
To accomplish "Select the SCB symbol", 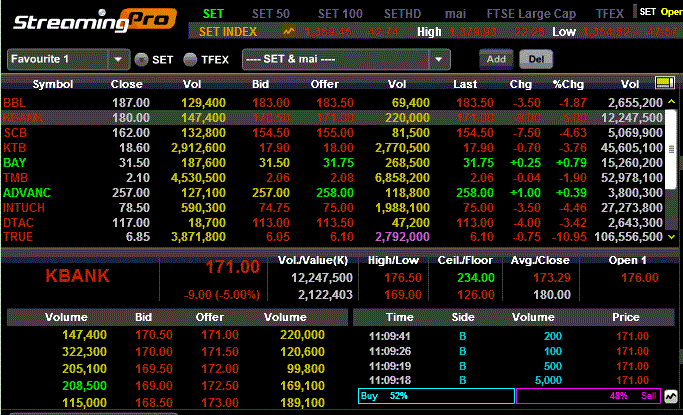I will pos(15,132).
